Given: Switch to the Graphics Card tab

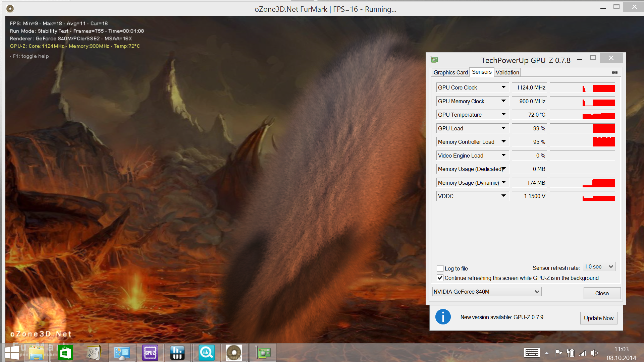Looking at the screenshot, I should pyautogui.click(x=450, y=72).
